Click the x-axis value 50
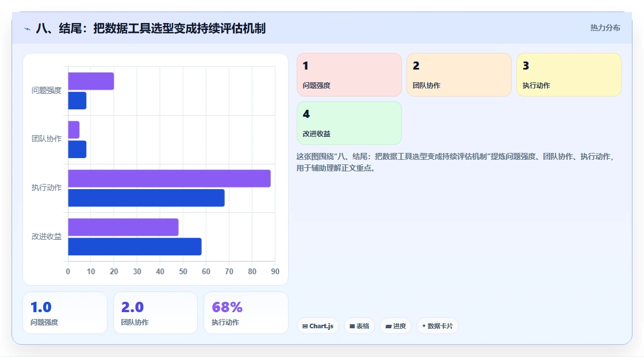644x357 pixels. click(183, 271)
